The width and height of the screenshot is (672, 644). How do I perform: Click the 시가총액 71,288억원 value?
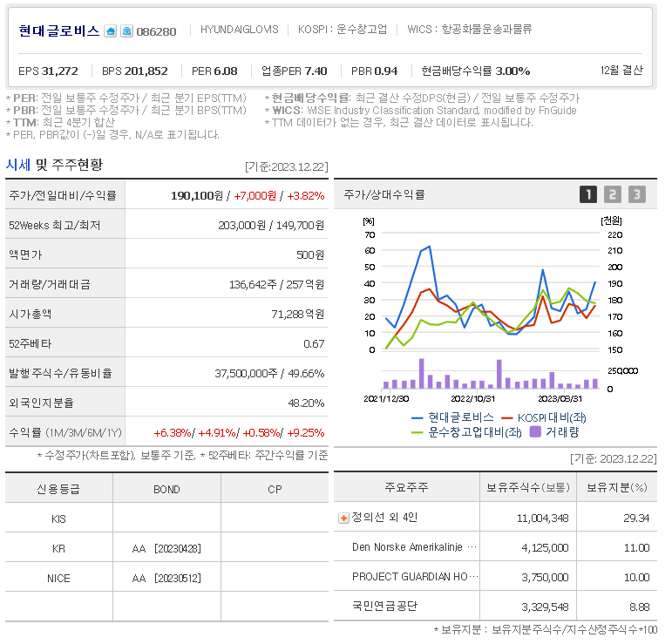(x=298, y=314)
